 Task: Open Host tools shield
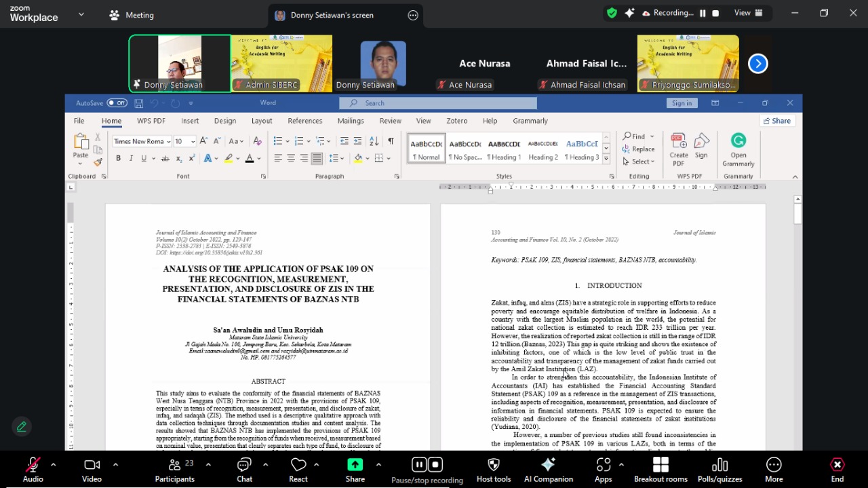click(x=493, y=469)
